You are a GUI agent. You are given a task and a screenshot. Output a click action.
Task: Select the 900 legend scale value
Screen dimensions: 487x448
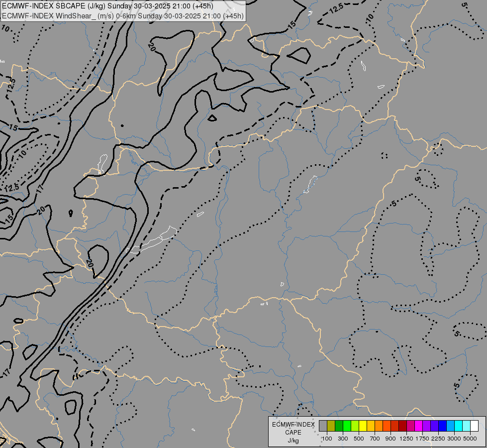(390, 439)
